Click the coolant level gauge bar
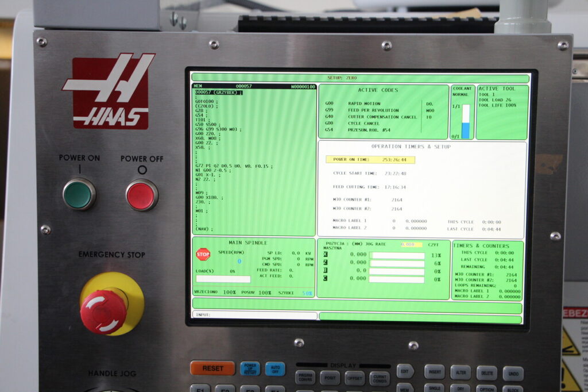 (x=465, y=122)
